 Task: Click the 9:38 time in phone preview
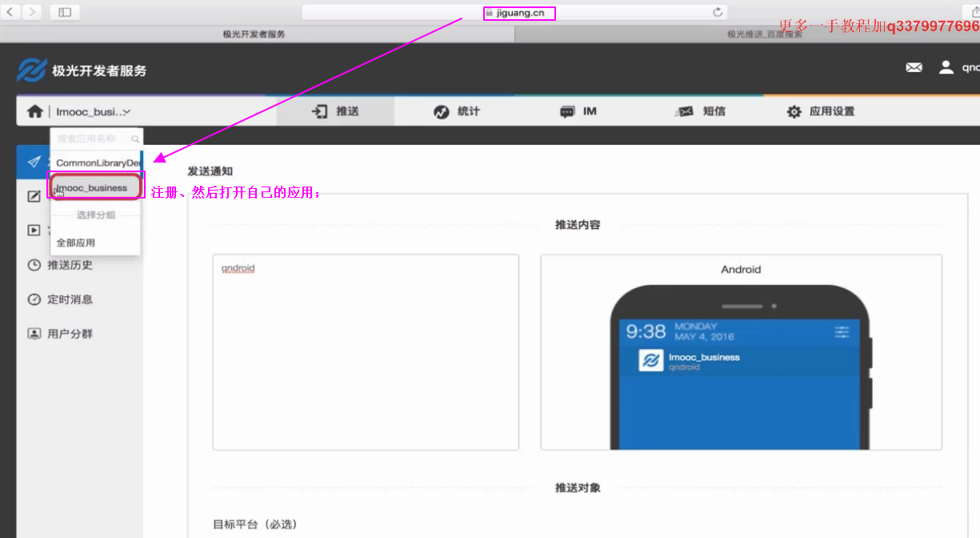tap(646, 331)
